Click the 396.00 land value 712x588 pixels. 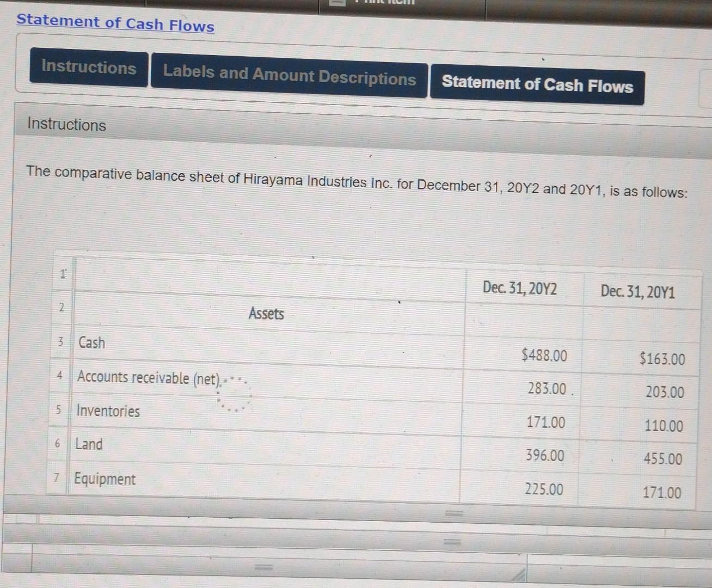tap(545, 455)
